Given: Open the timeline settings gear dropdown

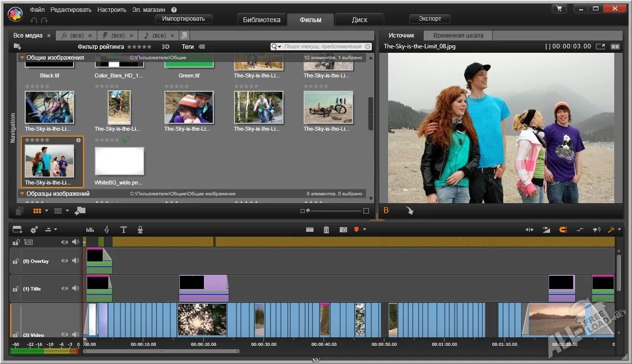Looking at the screenshot, I should tap(34, 230).
